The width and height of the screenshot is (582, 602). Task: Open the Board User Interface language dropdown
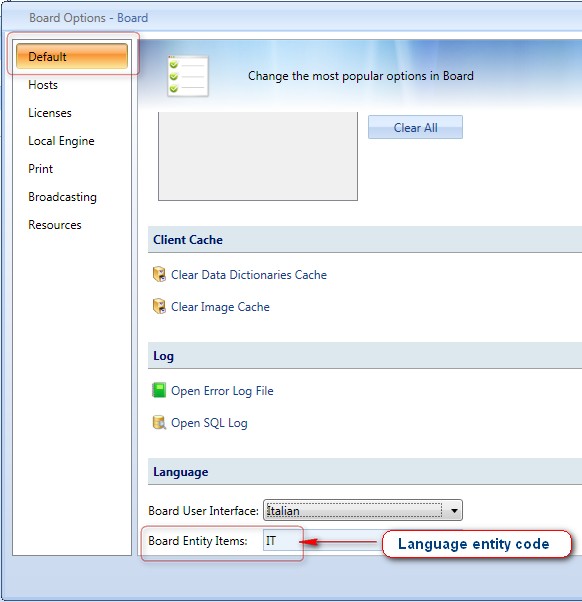coord(363,510)
